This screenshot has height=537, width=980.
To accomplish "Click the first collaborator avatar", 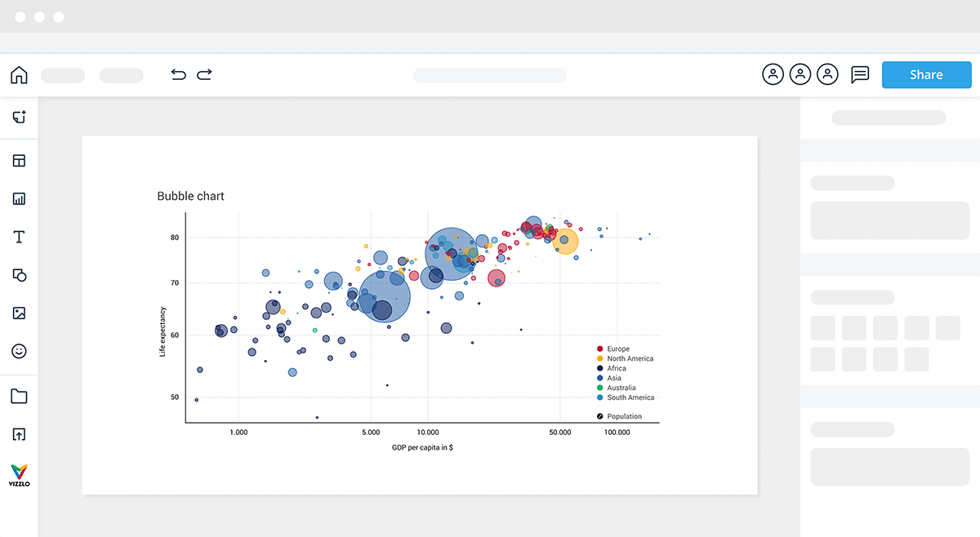I will coord(773,75).
